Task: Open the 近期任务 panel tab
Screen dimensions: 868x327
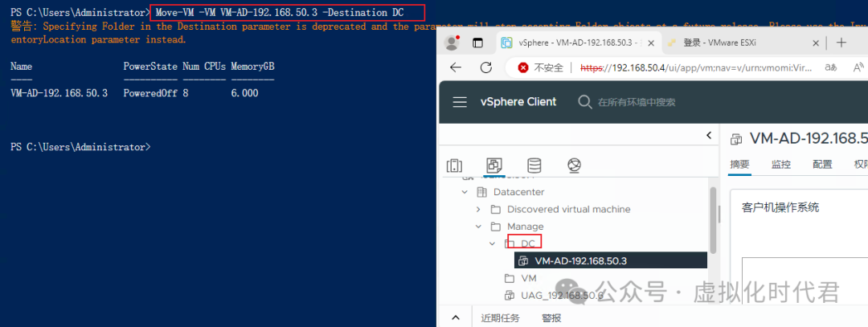Action: 500,317
